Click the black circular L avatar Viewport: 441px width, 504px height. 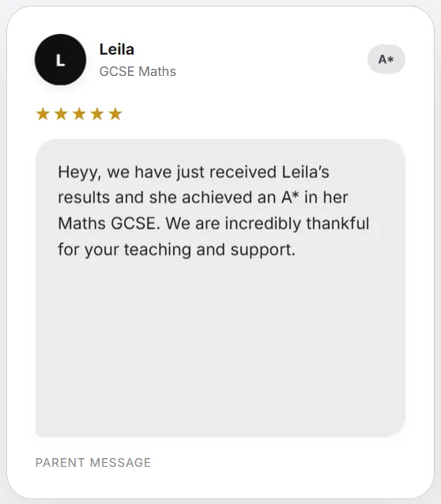tap(60, 59)
